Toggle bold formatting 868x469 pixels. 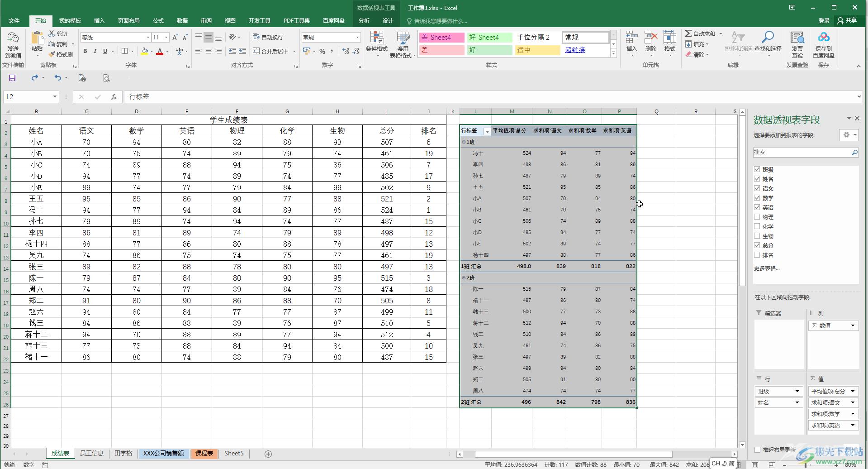[x=85, y=51]
